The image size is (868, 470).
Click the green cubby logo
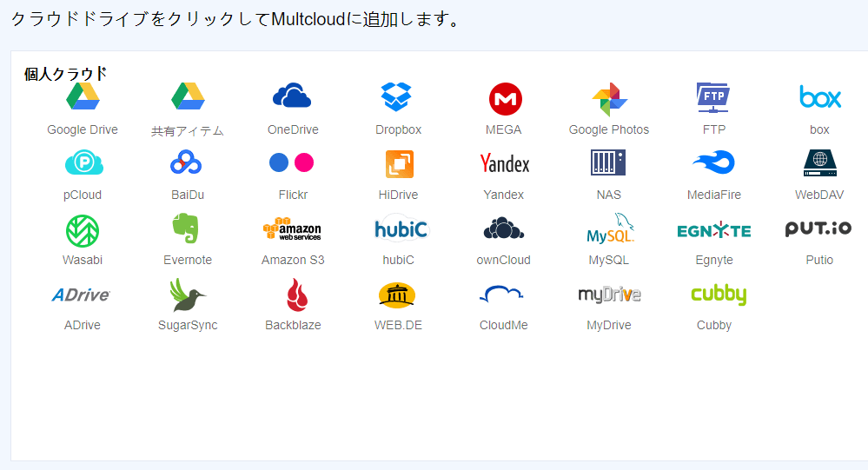(719, 295)
